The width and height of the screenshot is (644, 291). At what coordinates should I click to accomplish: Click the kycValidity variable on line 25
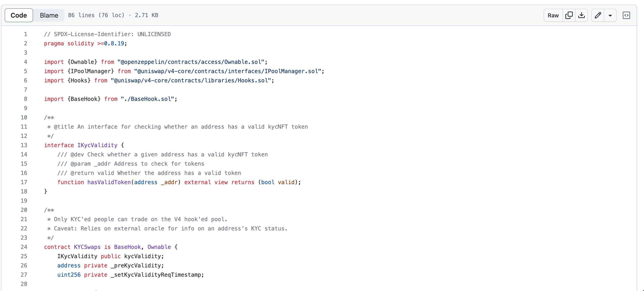142,256
